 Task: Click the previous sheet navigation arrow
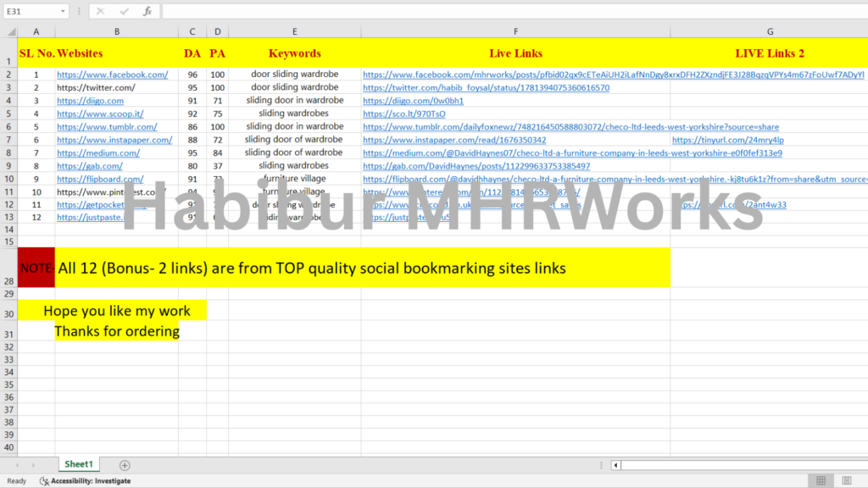(x=19, y=465)
